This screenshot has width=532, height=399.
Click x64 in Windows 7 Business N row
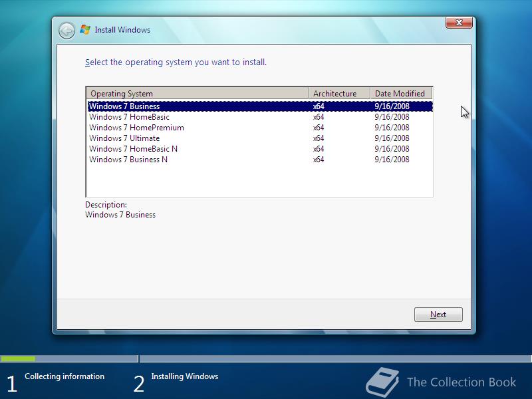[319, 160]
